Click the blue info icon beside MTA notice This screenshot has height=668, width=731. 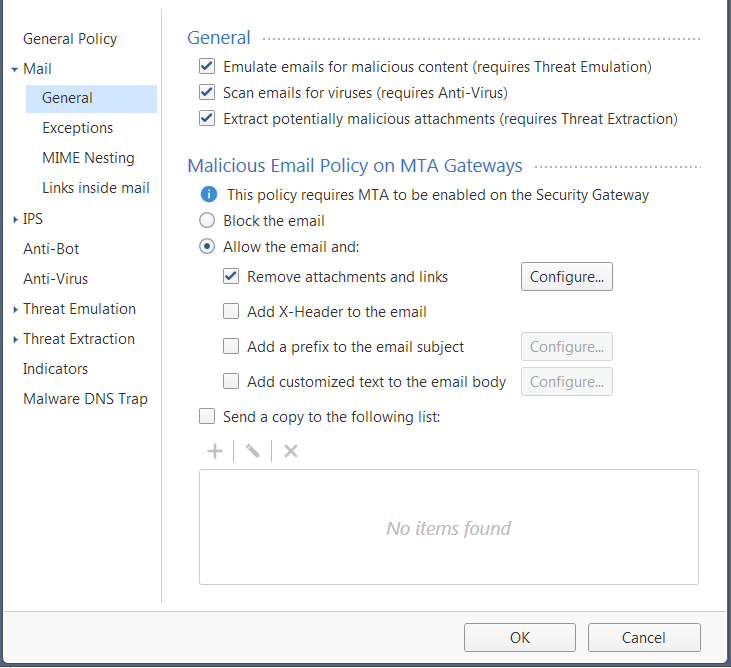pyautogui.click(x=209, y=194)
